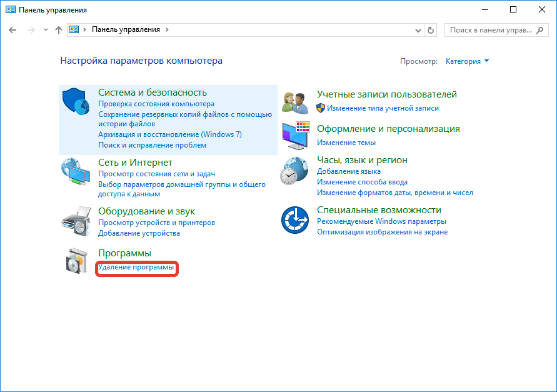
Task: Open the System and Security shield icon
Action: pyautogui.click(x=76, y=102)
